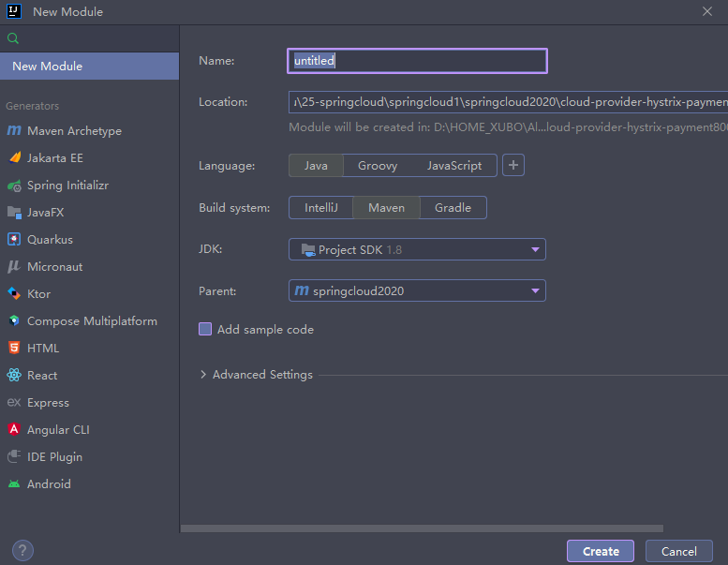Screen dimensions: 728x565
Task: Click the Location path field
Action: [x=509, y=102]
